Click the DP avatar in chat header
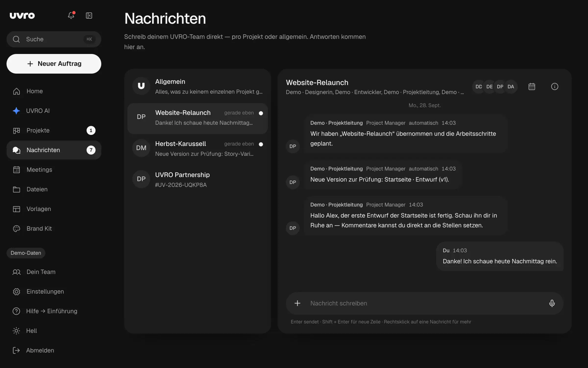Image resolution: width=588 pixels, height=368 pixels. pyautogui.click(x=500, y=87)
